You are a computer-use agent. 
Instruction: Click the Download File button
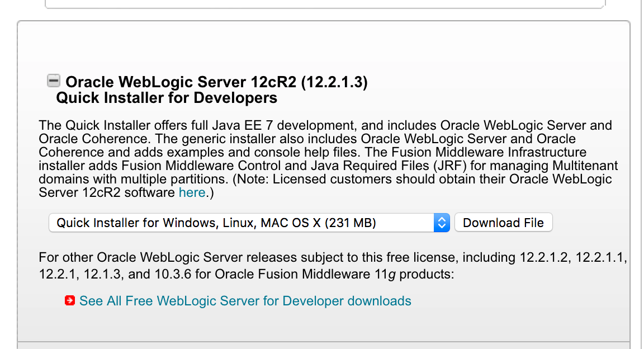[503, 223]
